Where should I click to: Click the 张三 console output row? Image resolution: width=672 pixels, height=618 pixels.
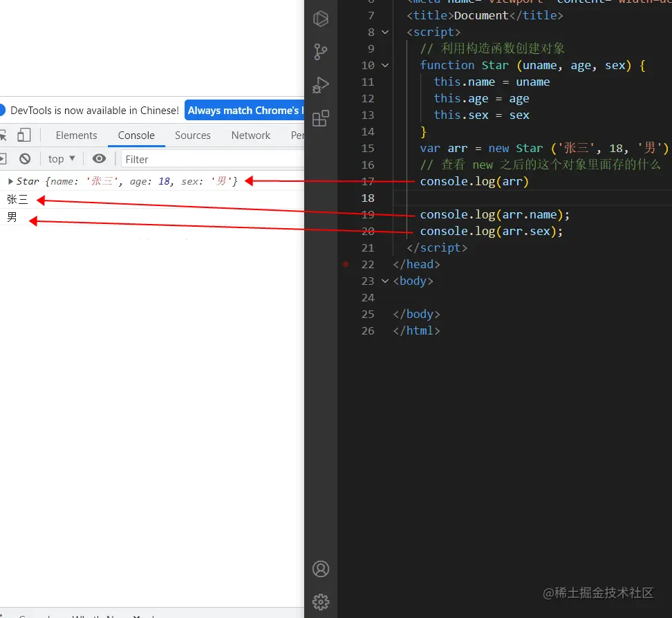click(x=152, y=199)
